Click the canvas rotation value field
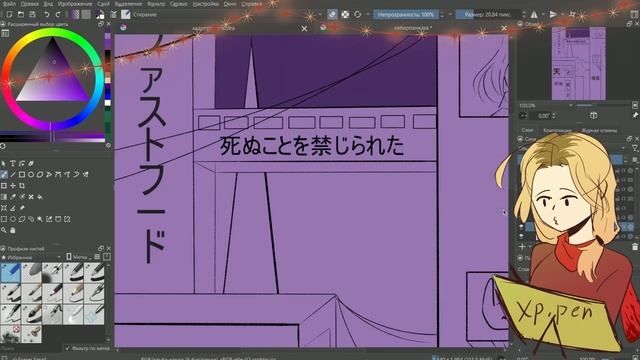This screenshot has height=360, width=640. [543, 116]
